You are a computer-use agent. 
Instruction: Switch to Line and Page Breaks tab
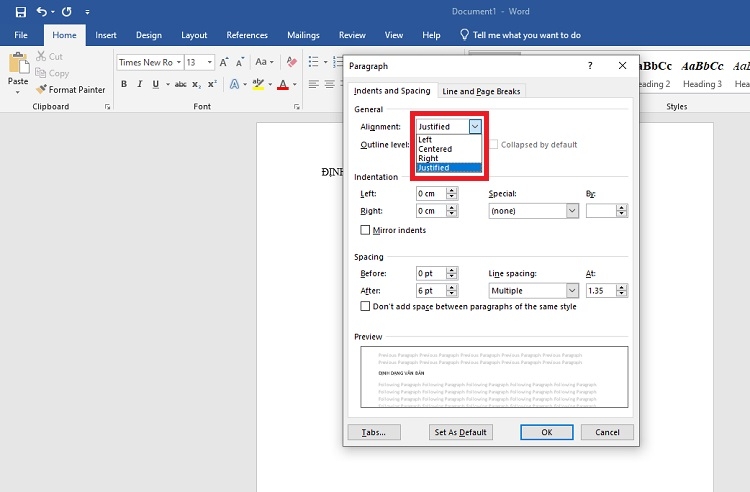(482, 91)
